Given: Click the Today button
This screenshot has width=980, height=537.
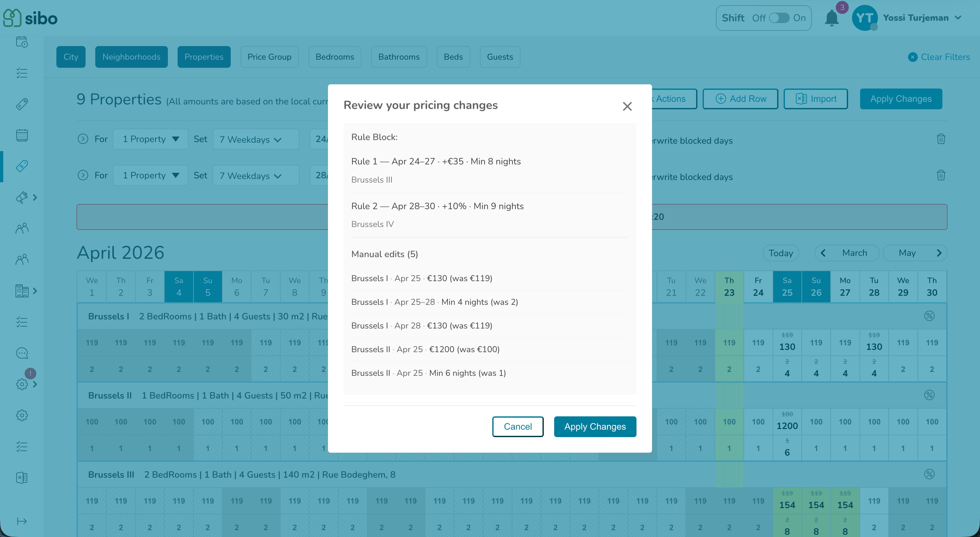Looking at the screenshot, I should [781, 253].
